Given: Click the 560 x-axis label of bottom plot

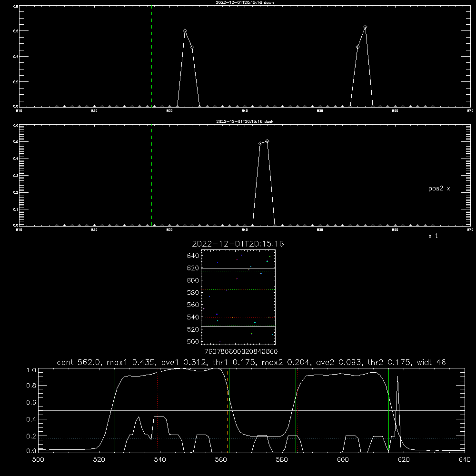Looking at the screenshot, I should pos(221,460).
